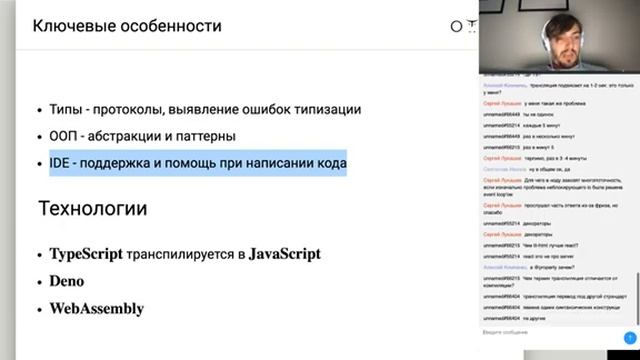The width and height of the screenshot is (640, 360).
Task: Click the bullet "ООП - абстракции и паттерны"
Action: 142,136
